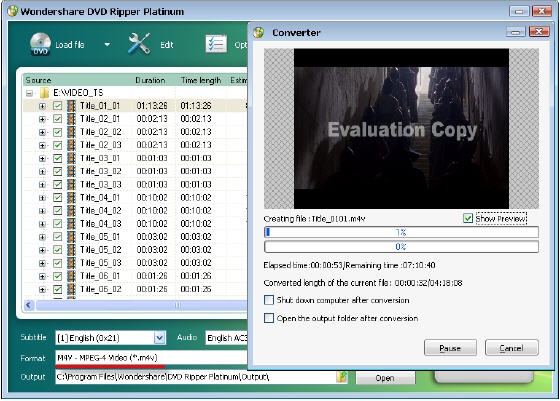Click the film icon beside Title_05_02
560x401 pixels.
(x=71, y=250)
